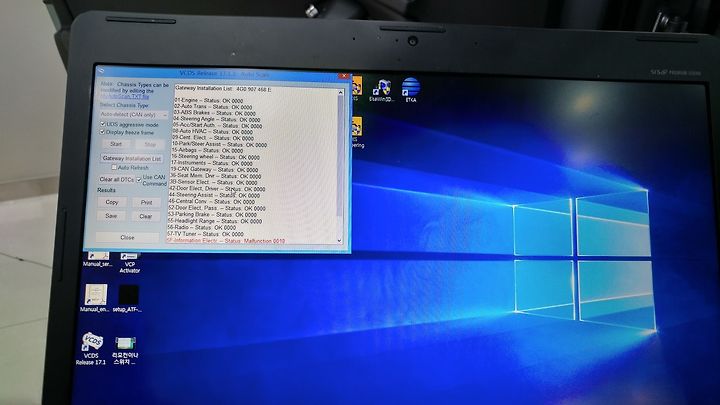Select the "44-Steering Assist" status line
Image resolution: width=720 pixels, height=405 pixels.
click(x=214, y=195)
